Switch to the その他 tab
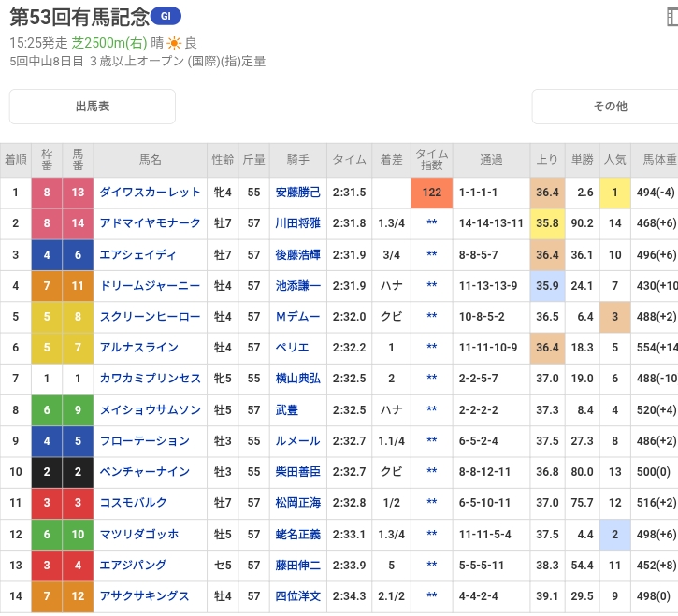 (610, 107)
